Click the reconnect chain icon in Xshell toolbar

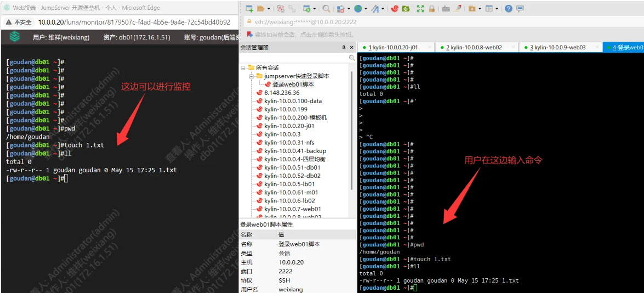coord(292,9)
